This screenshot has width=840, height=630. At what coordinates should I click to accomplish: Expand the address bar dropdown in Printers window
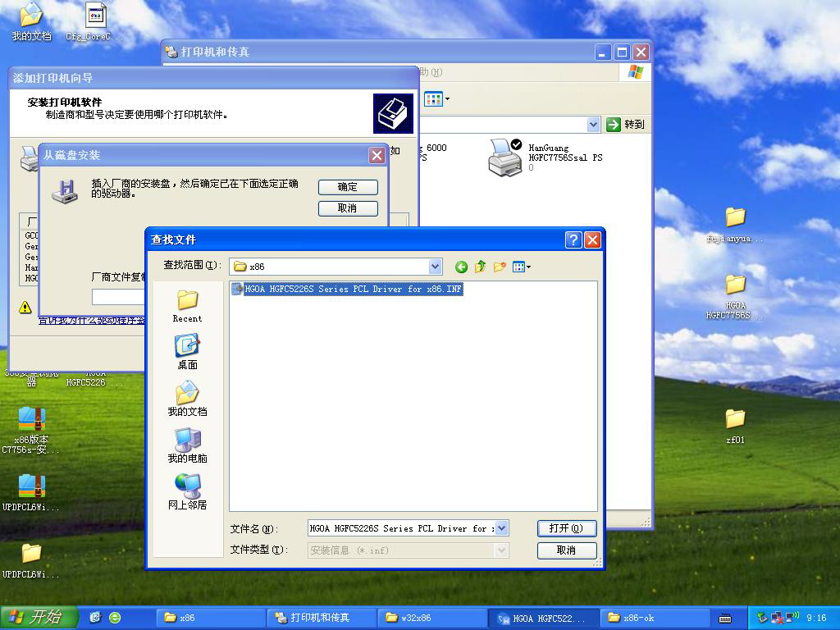pos(593,125)
